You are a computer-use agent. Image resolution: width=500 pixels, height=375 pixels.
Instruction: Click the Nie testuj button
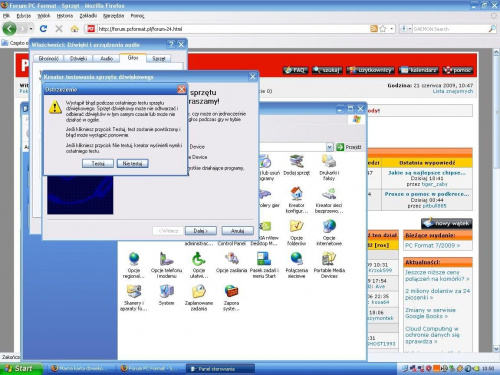pos(132,163)
